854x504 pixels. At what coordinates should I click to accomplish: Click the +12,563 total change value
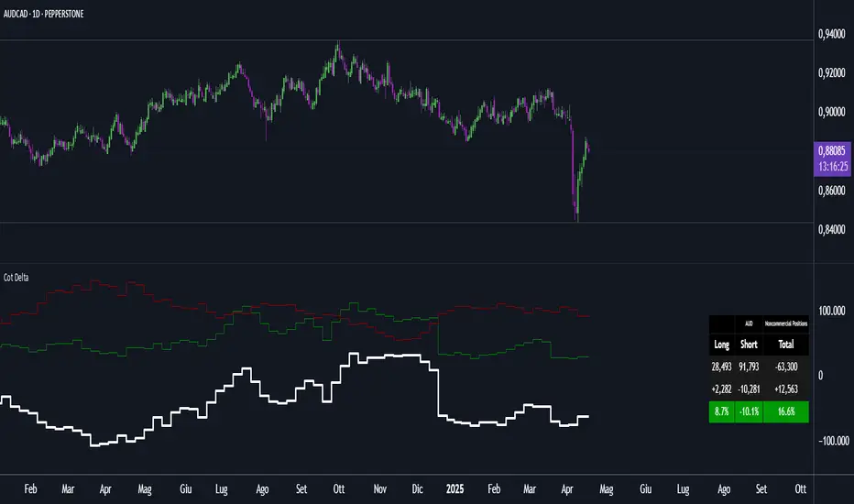786,389
